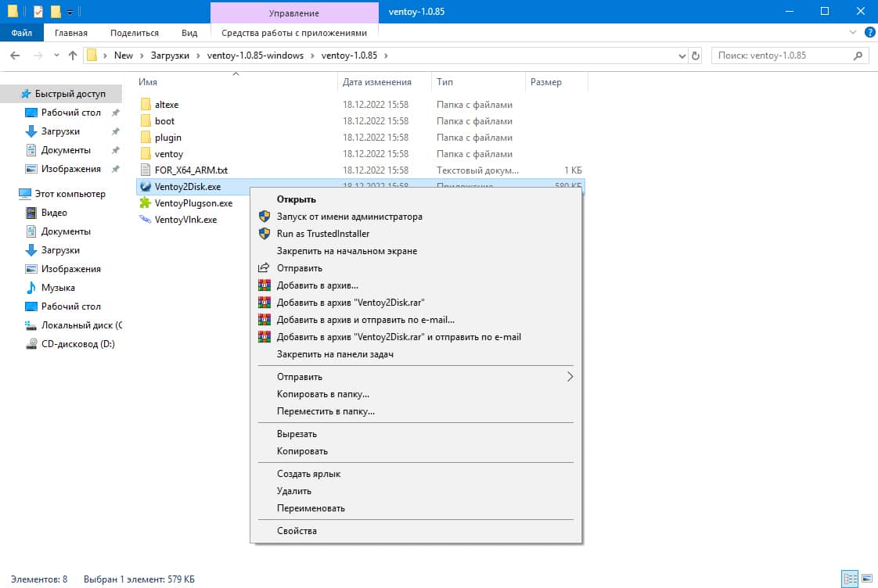Click the search field for ventoy-1.0.85

(x=783, y=56)
